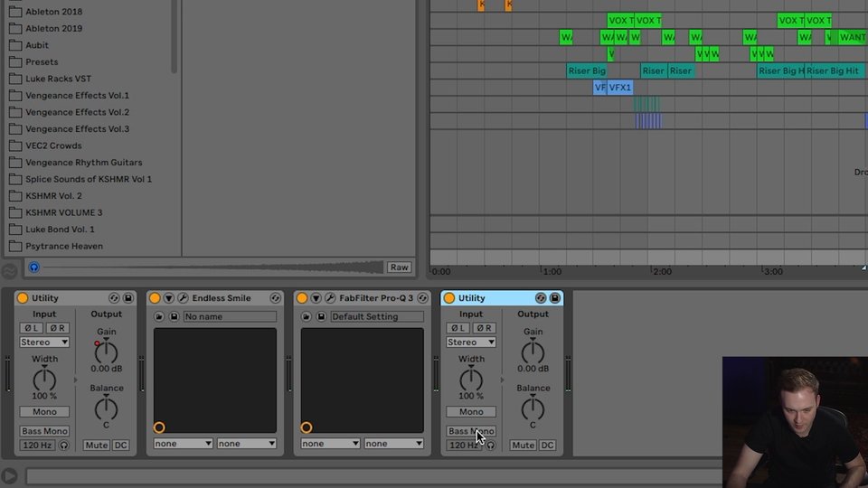Image resolution: width=868 pixels, height=488 pixels.
Task: Select the WANT clip in arrangement
Action: click(x=852, y=37)
